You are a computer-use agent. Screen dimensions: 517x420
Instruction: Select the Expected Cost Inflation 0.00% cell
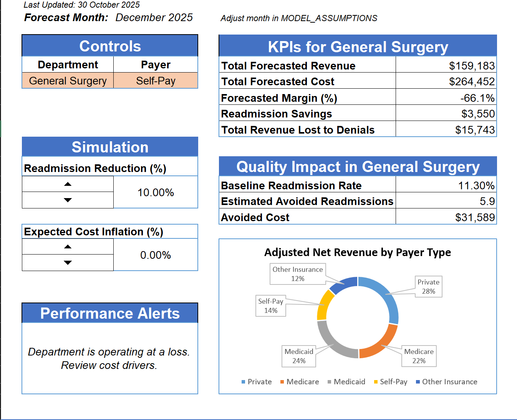coord(156,255)
